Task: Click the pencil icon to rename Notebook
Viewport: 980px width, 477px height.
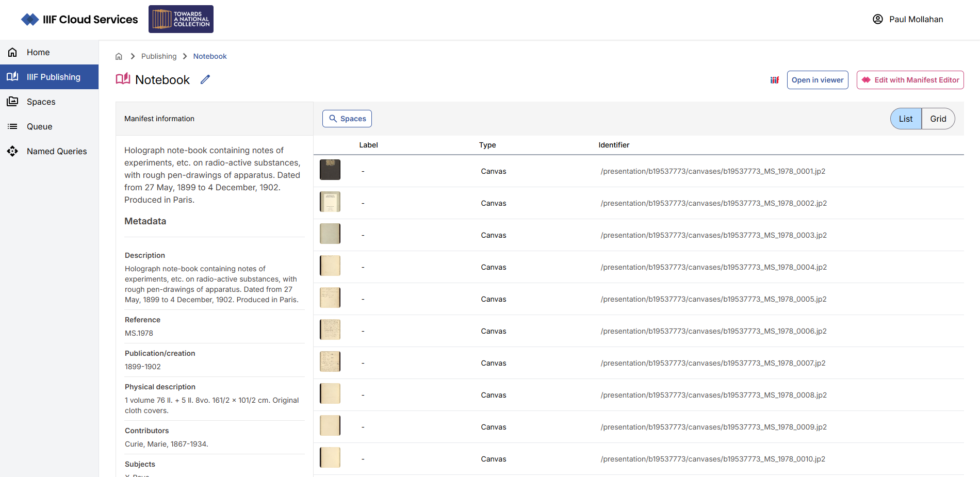Action: click(205, 79)
